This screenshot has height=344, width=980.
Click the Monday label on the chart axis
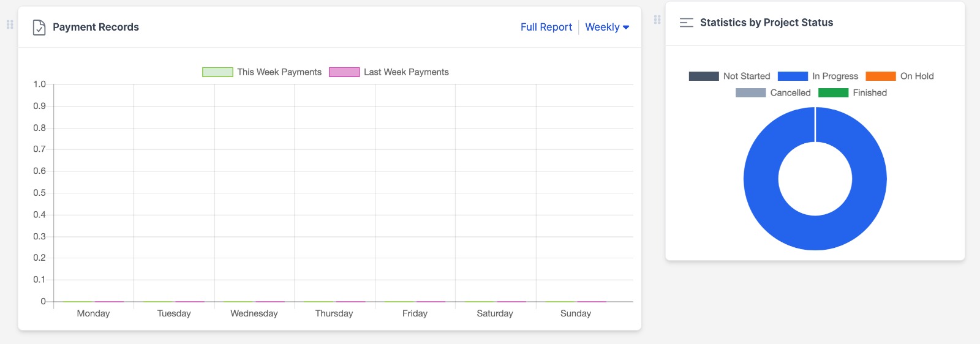point(93,313)
